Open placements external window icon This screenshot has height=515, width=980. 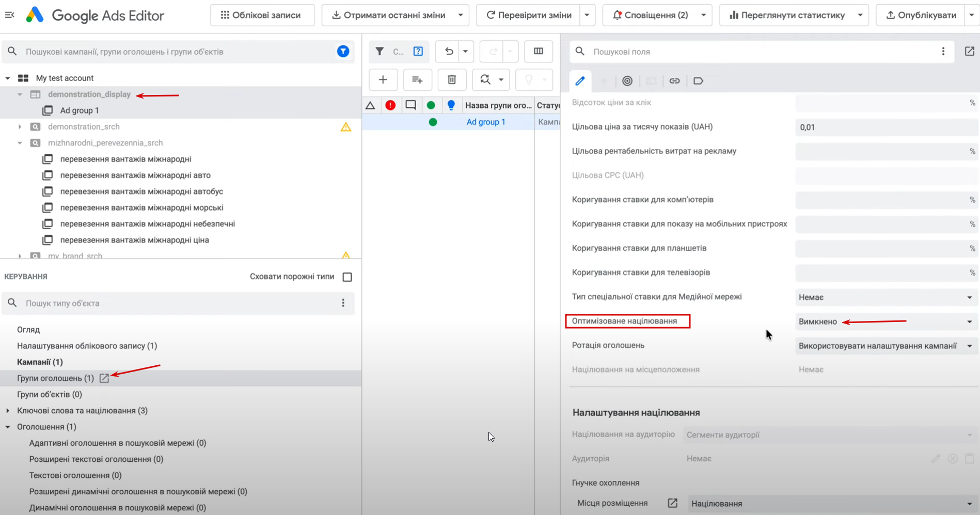click(672, 503)
